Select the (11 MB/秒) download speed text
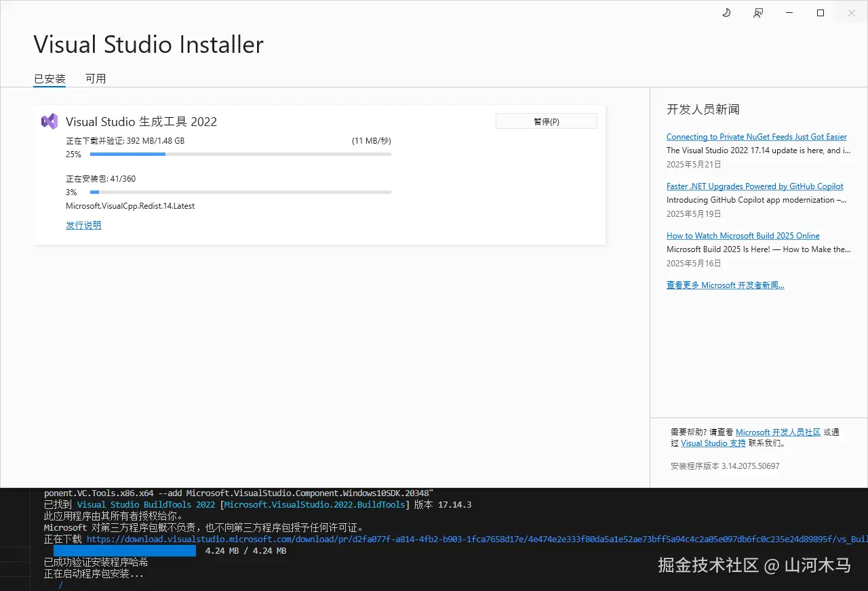The image size is (868, 591). click(372, 141)
